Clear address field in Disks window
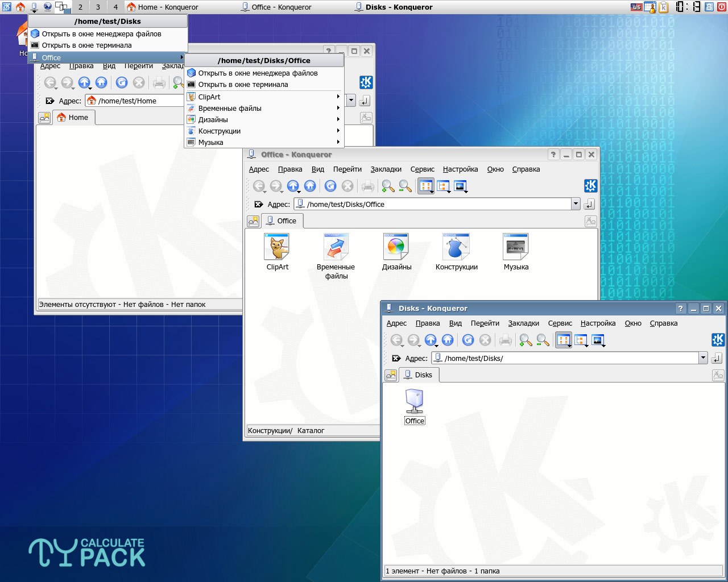Viewport: 728px width, 582px height. [396, 358]
